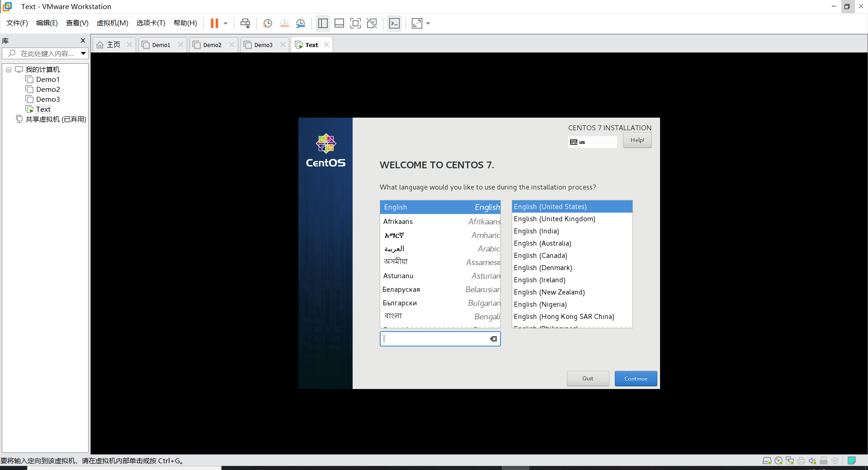Choose English (Australia) locale
The image size is (868, 470).
pos(572,243)
